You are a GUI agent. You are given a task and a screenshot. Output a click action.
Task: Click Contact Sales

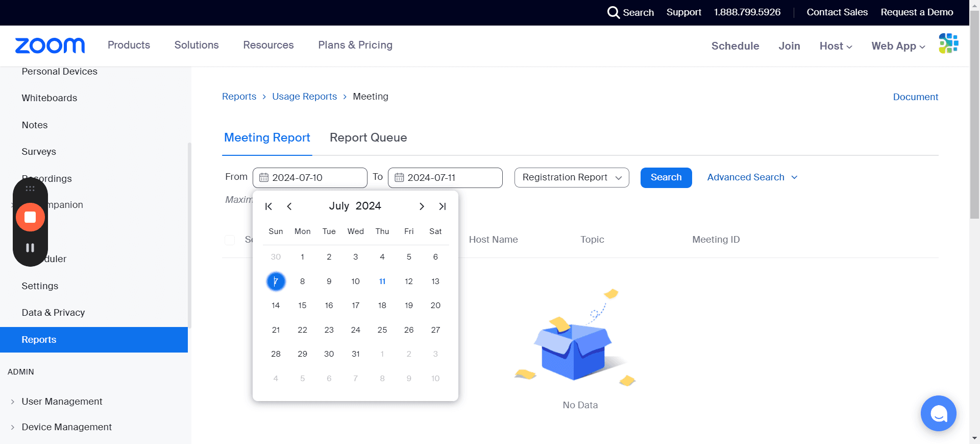point(837,12)
